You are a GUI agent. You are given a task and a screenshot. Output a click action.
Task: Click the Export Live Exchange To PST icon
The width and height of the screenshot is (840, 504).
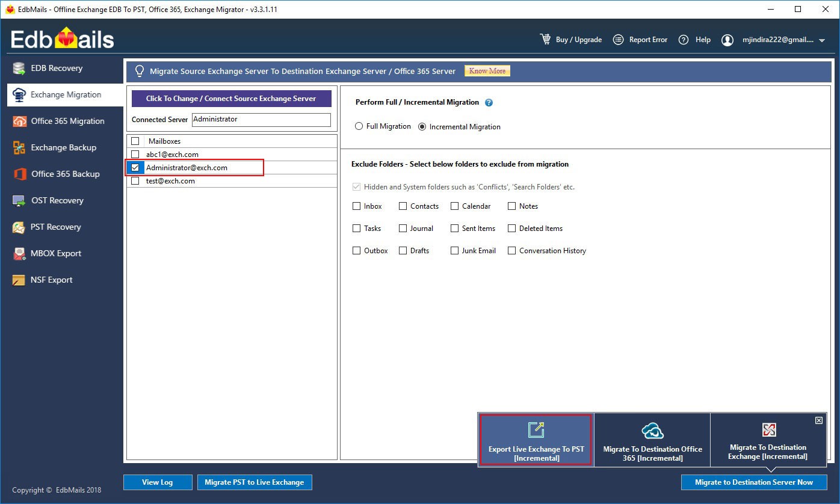tap(536, 429)
